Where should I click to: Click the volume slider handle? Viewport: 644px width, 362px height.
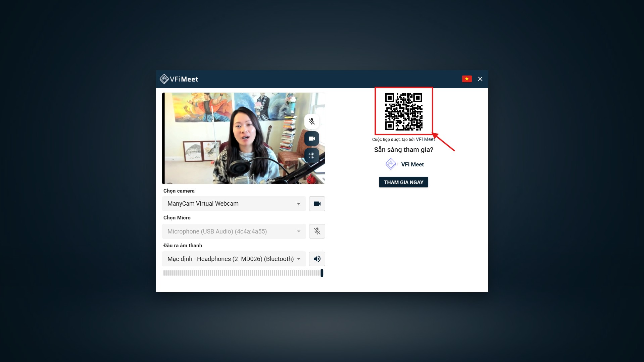point(322,273)
